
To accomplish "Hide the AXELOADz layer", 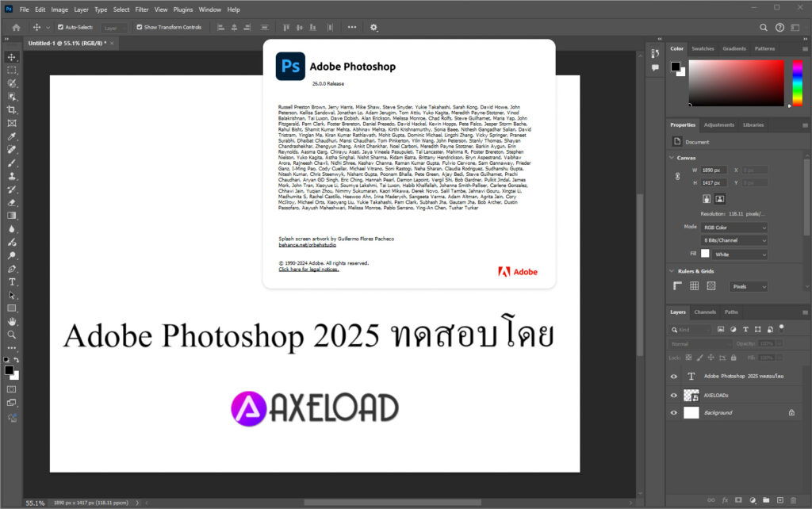I will (x=674, y=396).
